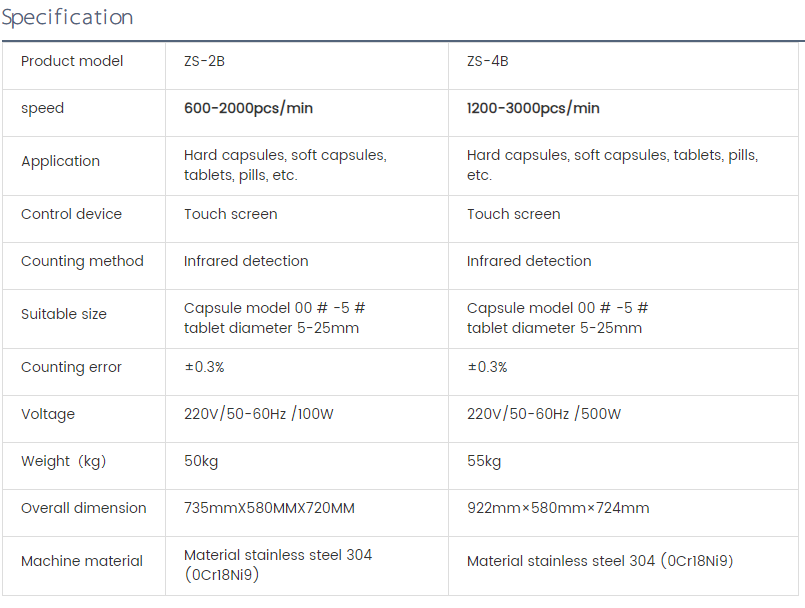Click the Specification heading
The height and width of the screenshot is (608, 805).
[x=67, y=18]
